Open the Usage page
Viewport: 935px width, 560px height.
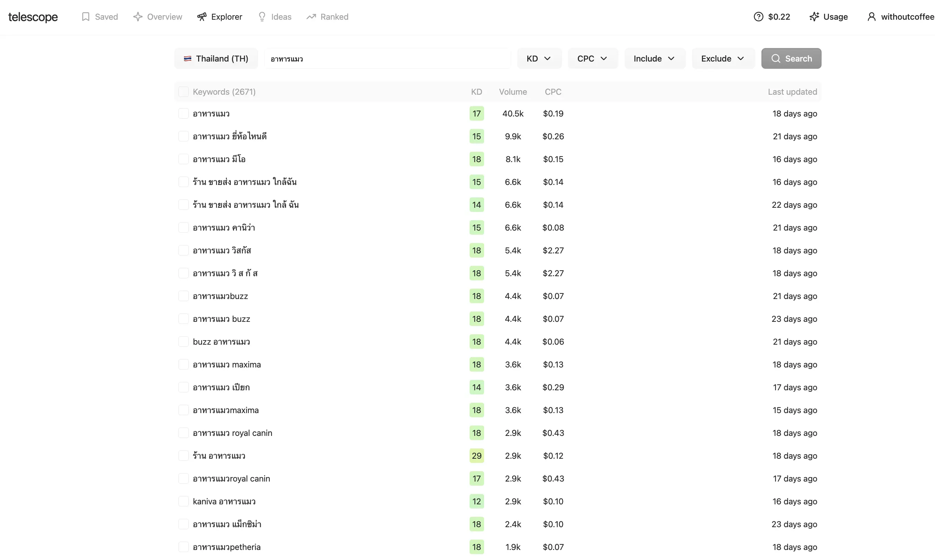(x=828, y=17)
